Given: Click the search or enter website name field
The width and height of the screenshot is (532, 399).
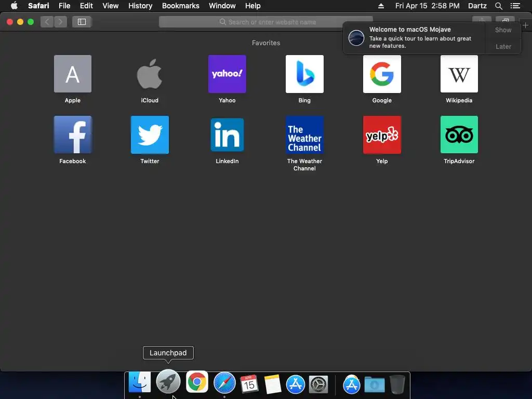Looking at the screenshot, I should pyautogui.click(x=265, y=22).
